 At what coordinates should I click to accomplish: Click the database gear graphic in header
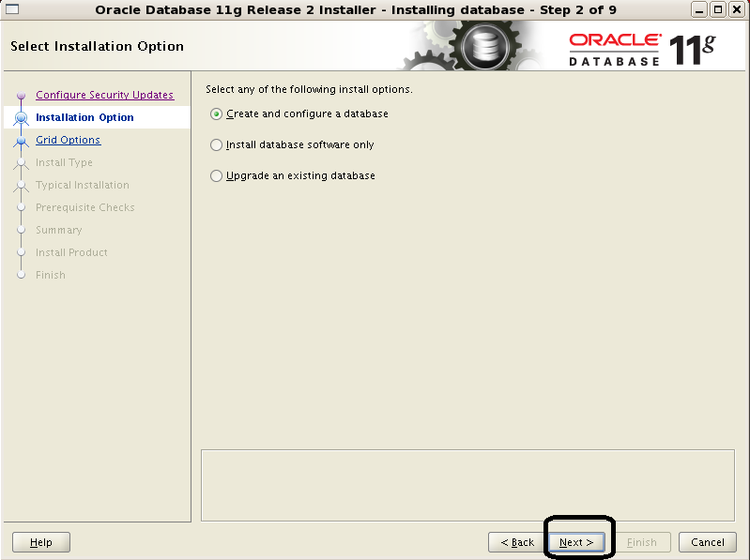[484, 45]
